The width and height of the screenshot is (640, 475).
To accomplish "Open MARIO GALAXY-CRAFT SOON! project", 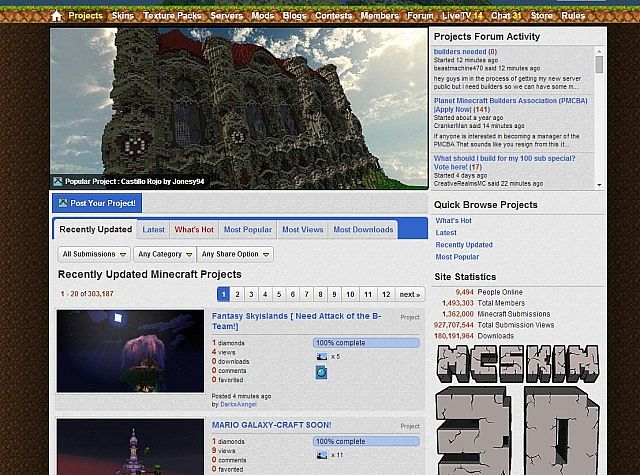I will click(x=271, y=425).
